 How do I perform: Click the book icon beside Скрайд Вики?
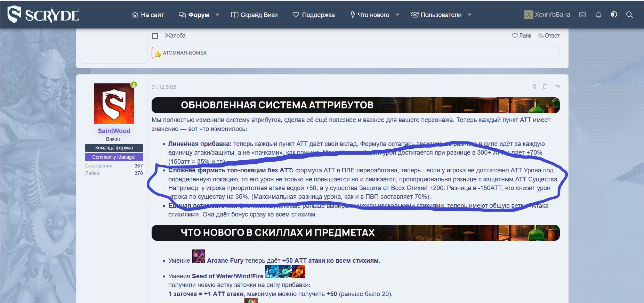tap(235, 15)
